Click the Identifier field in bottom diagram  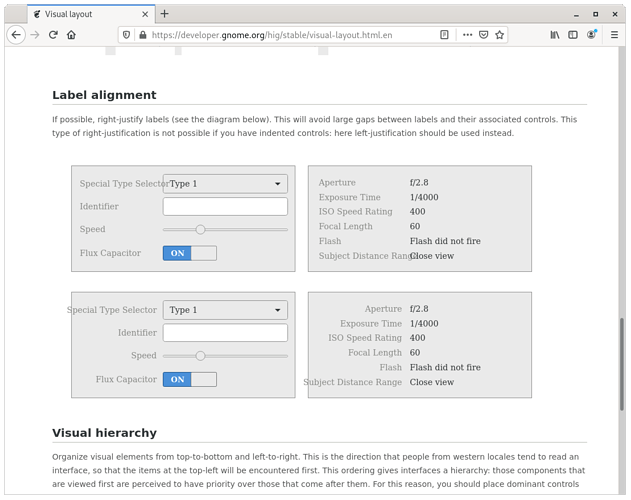tap(225, 333)
